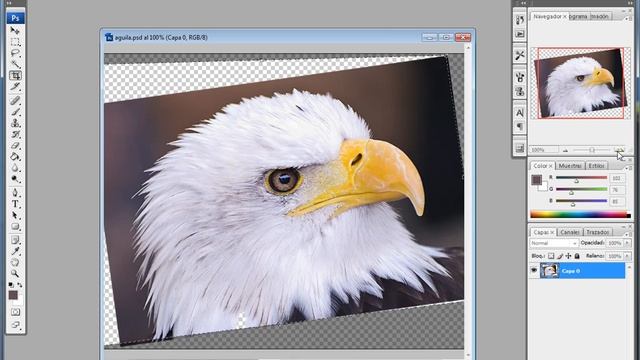Select the Rectangular Marquee tool

tap(16, 42)
